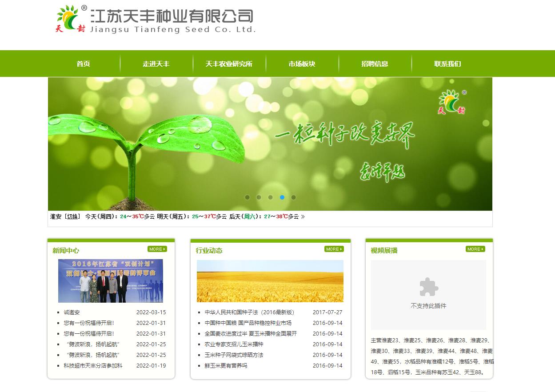Screen dimensions: 555x392
Task: Select the third banner carousel dot
Action: point(271,197)
